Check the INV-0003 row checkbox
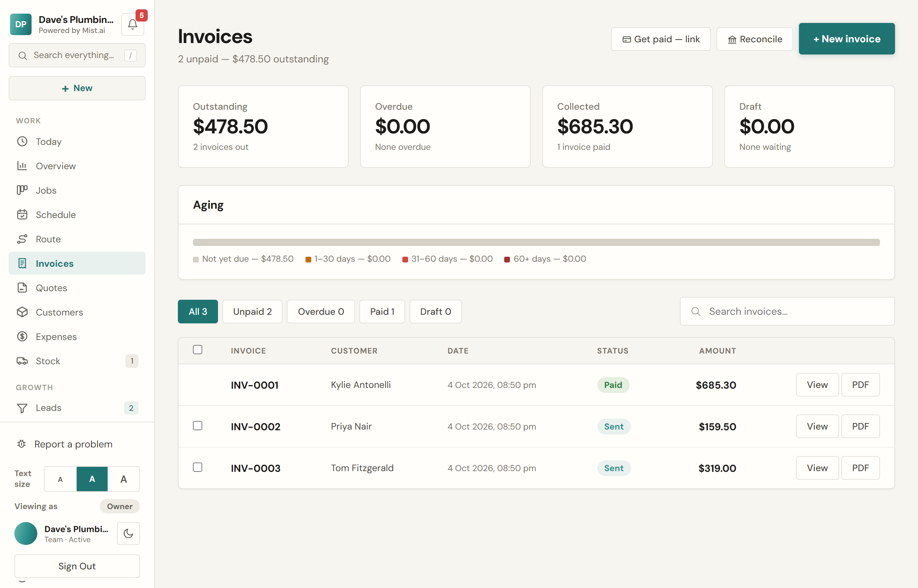Image resolution: width=918 pixels, height=588 pixels. [198, 467]
